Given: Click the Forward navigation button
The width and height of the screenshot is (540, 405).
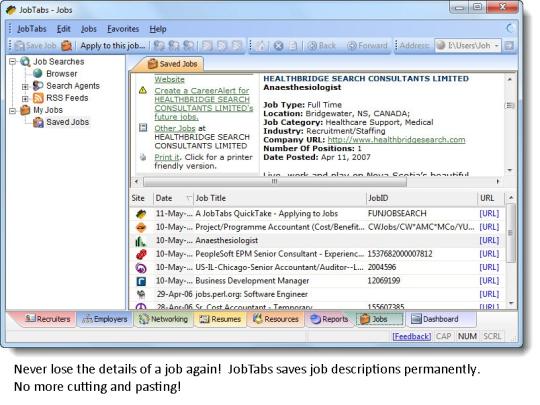Looking at the screenshot, I should pos(367,46).
